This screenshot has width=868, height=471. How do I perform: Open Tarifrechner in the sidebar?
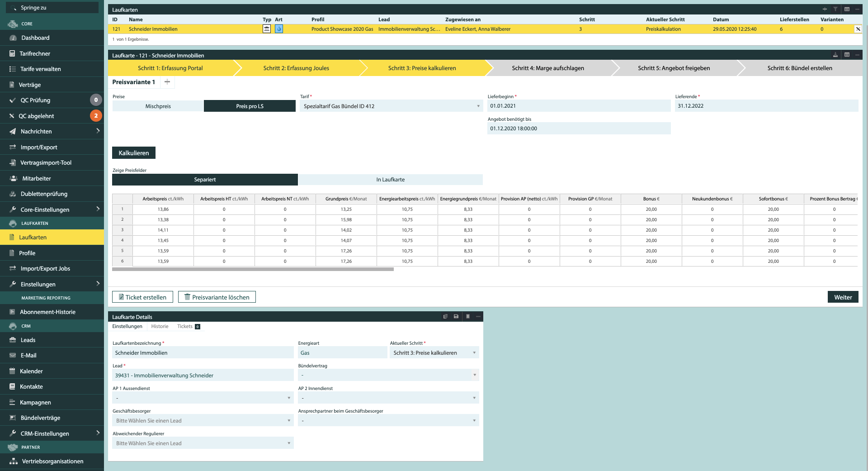coord(35,53)
